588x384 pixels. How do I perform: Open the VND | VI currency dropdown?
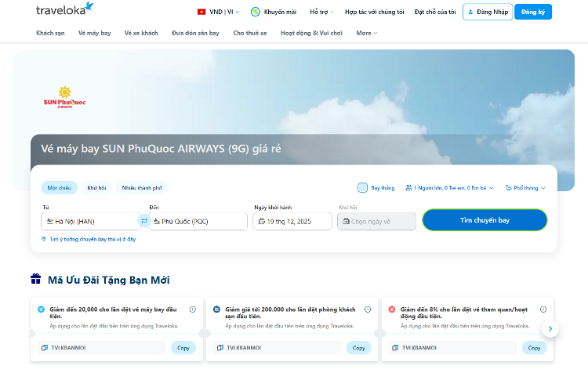pyautogui.click(x=218, y=12)
